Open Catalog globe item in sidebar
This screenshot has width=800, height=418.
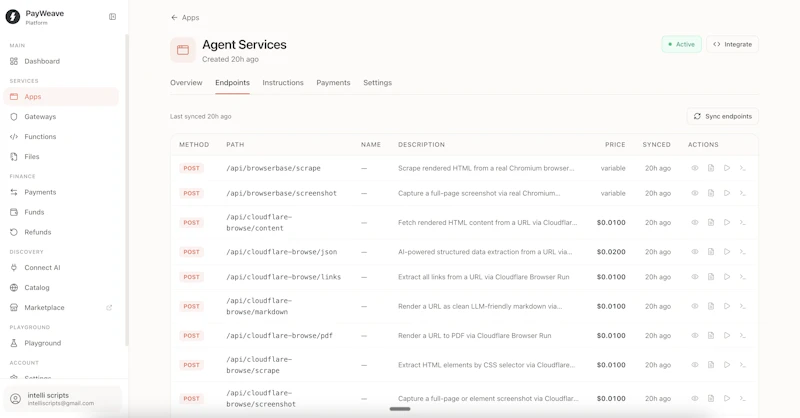pyautogui.click(x=61, y=287)
